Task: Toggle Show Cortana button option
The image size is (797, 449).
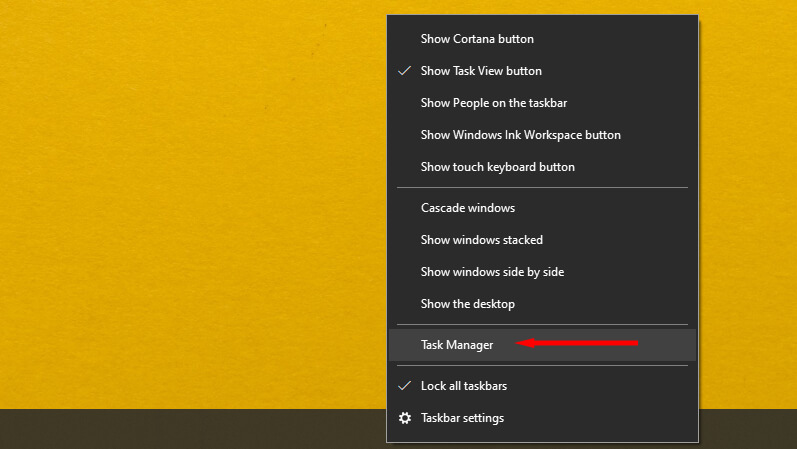Action: pos(477,39)
